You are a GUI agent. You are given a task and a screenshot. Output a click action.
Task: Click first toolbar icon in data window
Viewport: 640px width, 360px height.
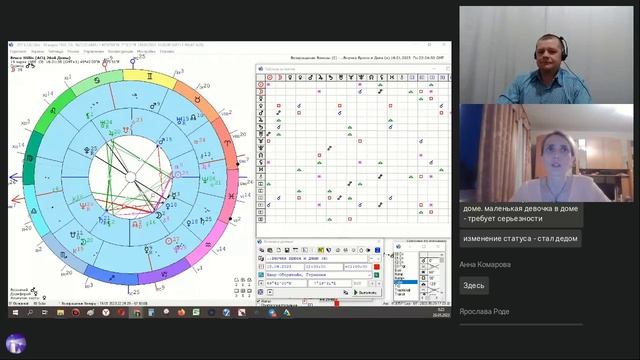[261, 250]
